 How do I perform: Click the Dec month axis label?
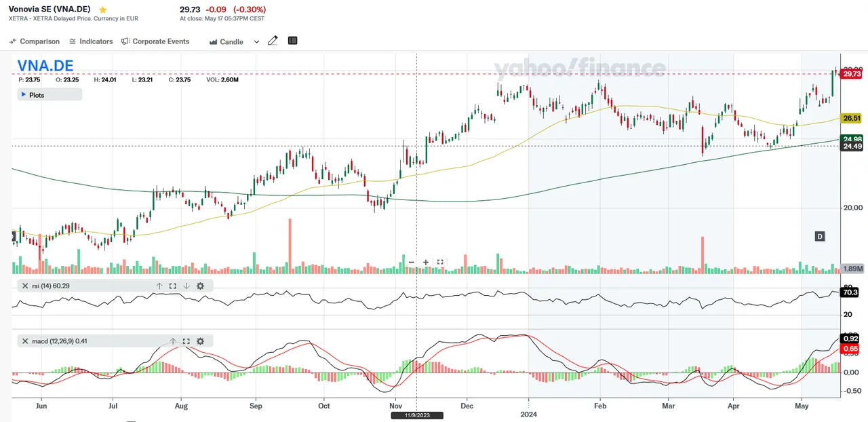(x=467, y=406)
